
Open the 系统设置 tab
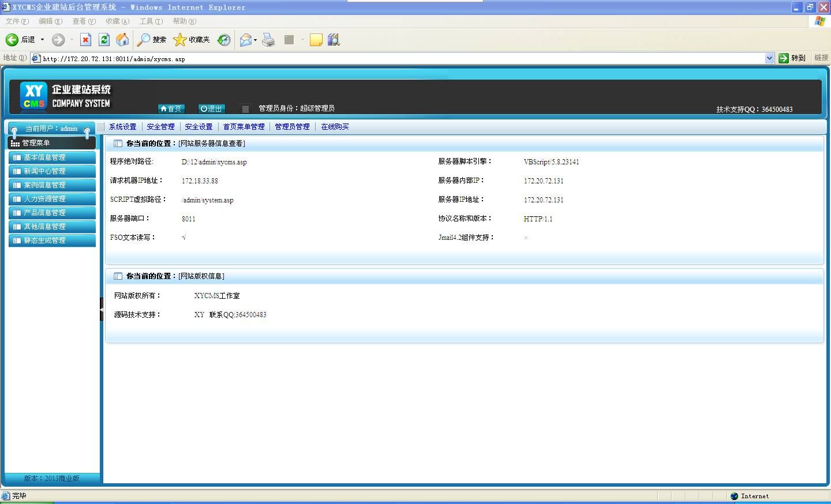coord(123,127)
